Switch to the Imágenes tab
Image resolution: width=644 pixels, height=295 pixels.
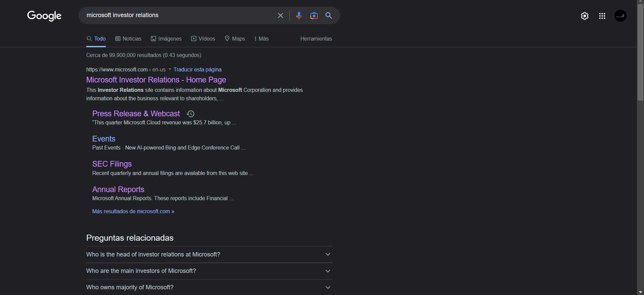166,39
